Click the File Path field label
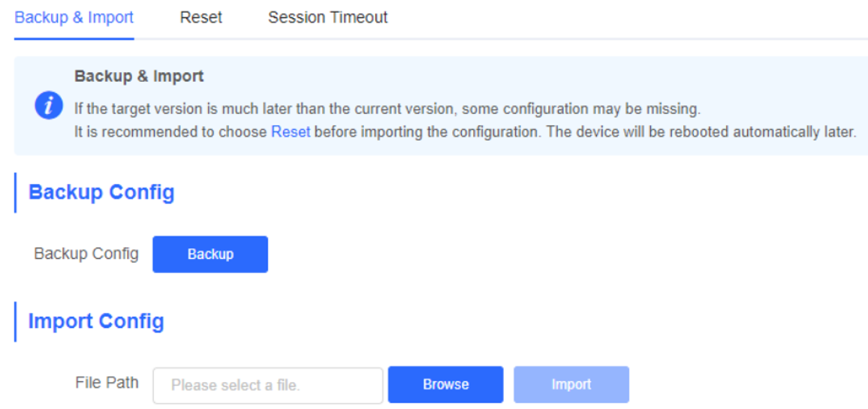Screen dimensions: 868x409 pyautogui.click(x=107, y=383)
